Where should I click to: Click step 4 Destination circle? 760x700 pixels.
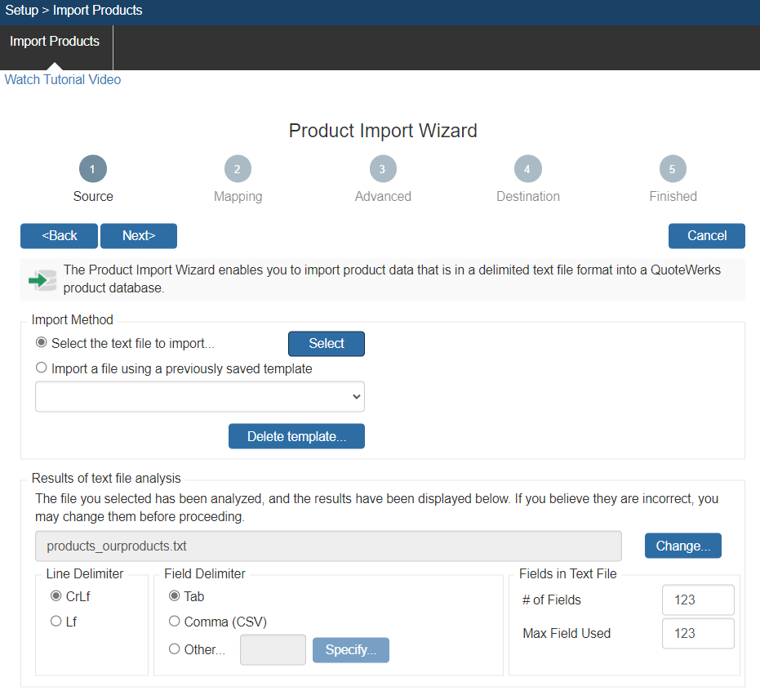(x=527, y=169)
